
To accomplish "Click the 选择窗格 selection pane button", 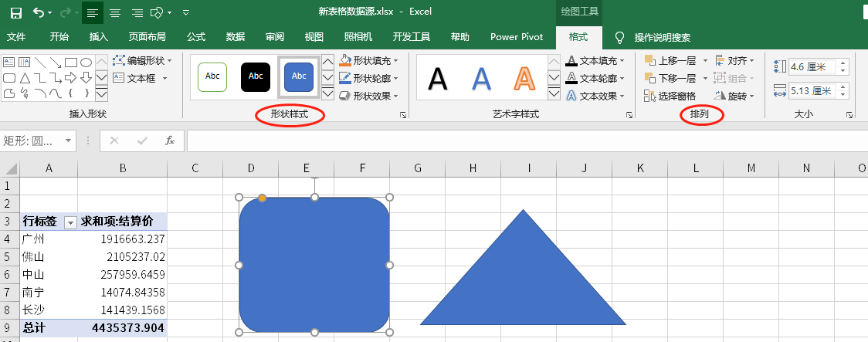I will point(670,96).
